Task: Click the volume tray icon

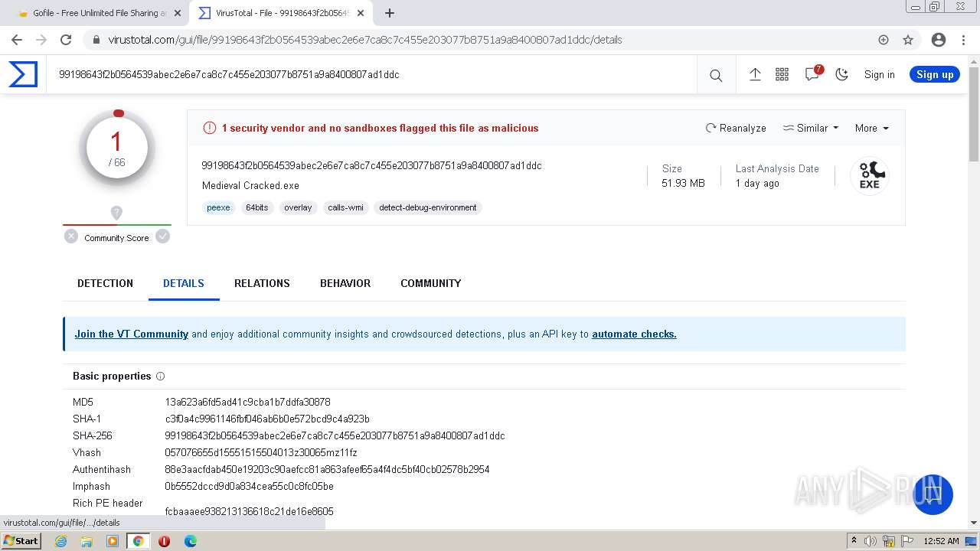Action: [871, 540]
